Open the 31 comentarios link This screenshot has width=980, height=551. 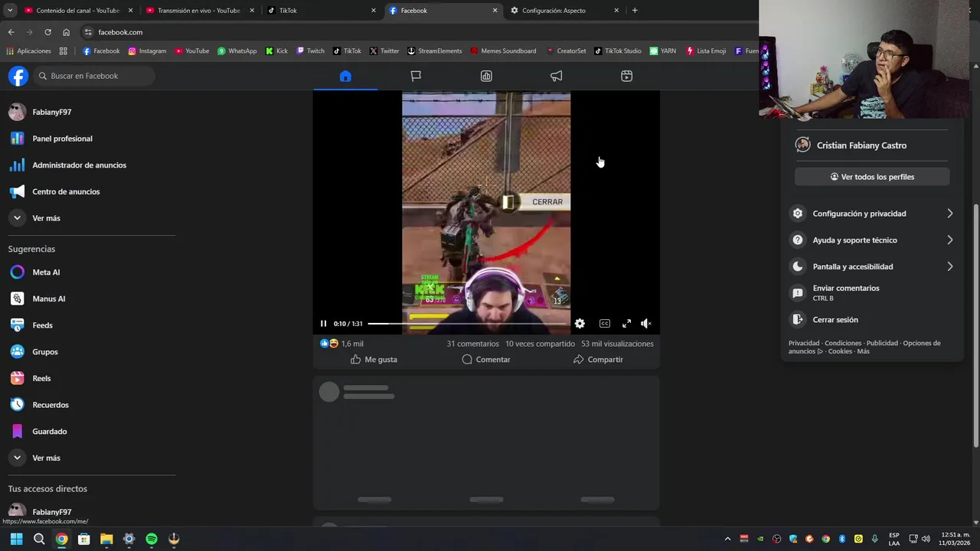pyautogui.click(x=472, y=344)
